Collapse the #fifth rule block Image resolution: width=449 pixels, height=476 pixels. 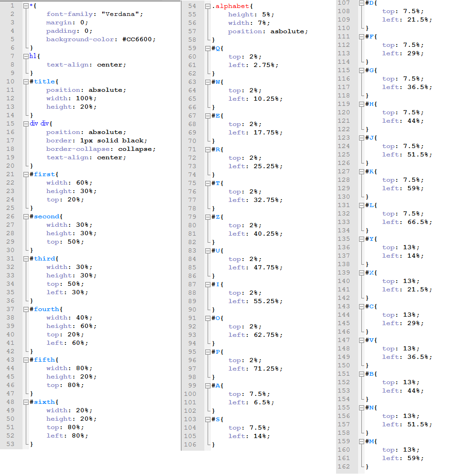[x=26, y=360]
